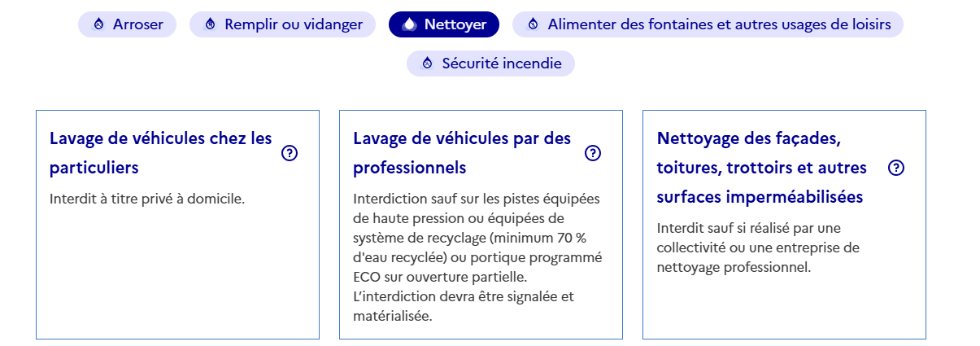Click the white drop icon in Nettoyer tag

click(x=409, y=24)
